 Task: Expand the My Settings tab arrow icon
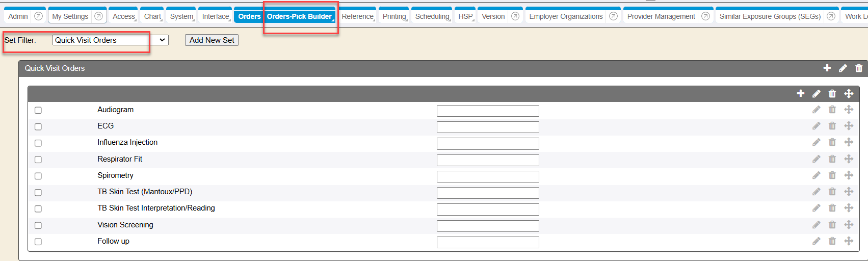click(x=98, y=16)
